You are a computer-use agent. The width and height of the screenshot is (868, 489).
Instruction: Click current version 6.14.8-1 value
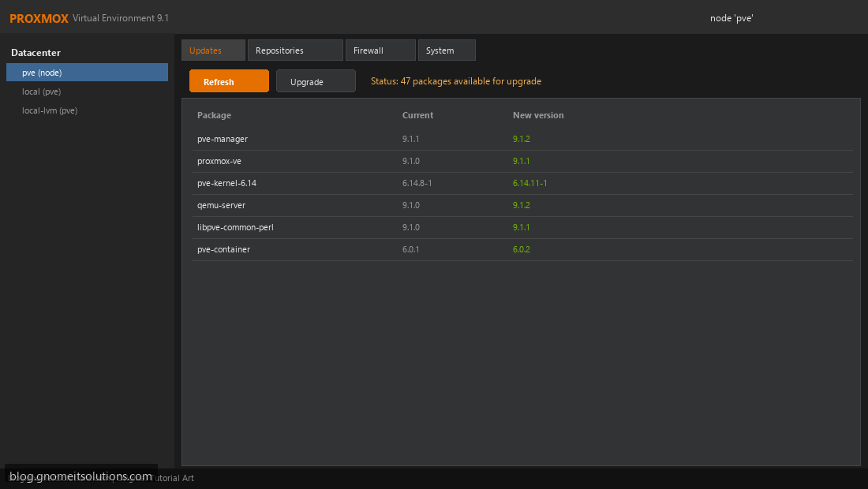click(417, 183)
